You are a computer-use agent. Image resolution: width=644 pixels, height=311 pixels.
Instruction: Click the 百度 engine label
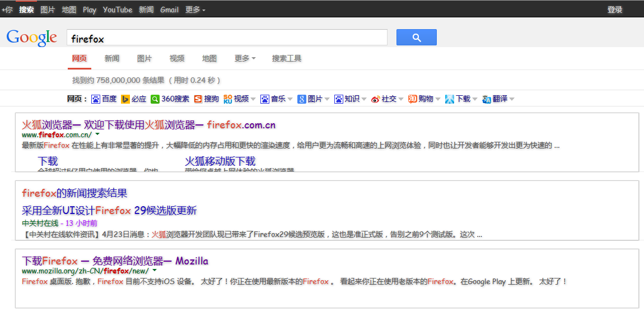109,99
